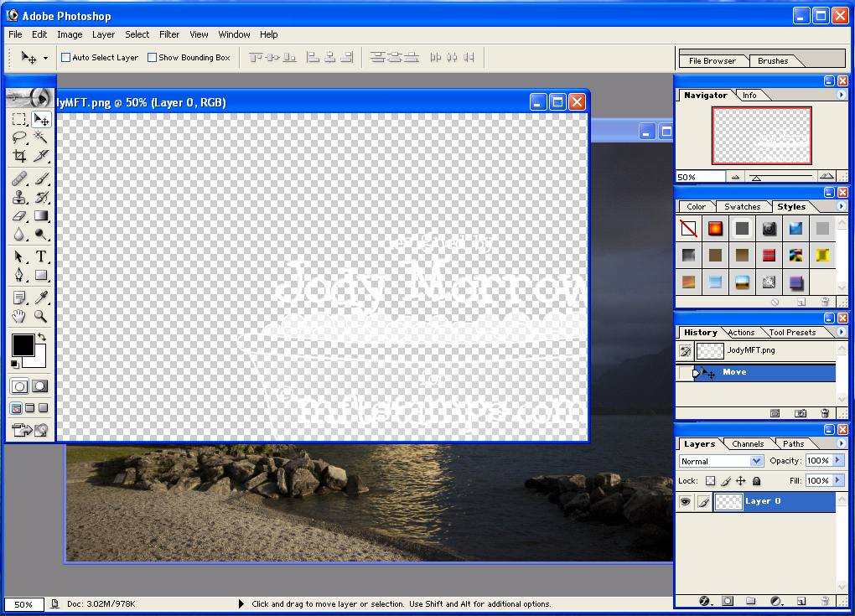Screen dimensions: 855x616
Task: Open Styles panel flyout menu
Action: point(841,206)
